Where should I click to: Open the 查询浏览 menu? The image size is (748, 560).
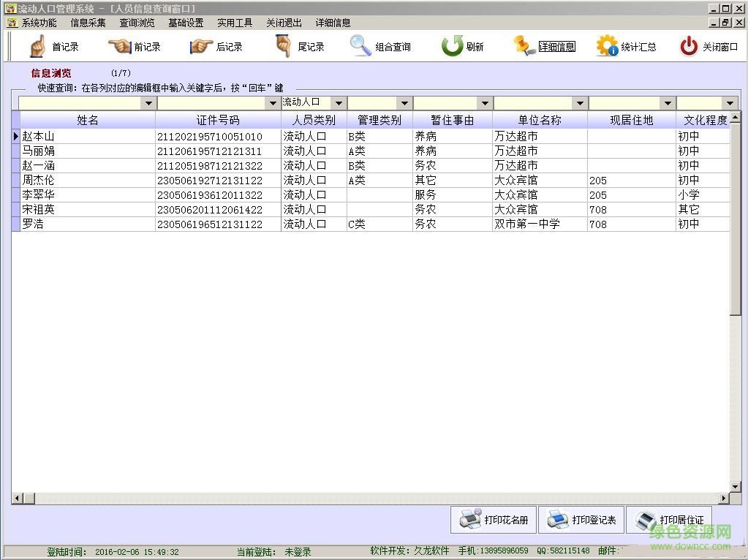coord(137,23)
